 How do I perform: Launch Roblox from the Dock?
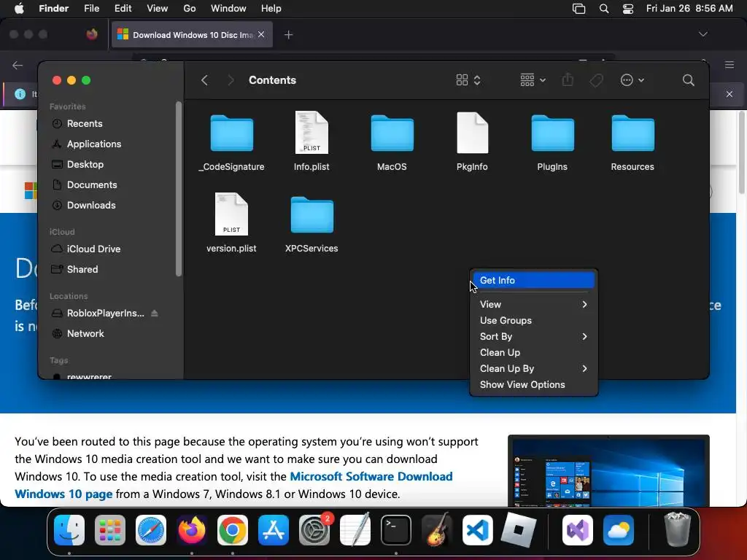(519, 530)
